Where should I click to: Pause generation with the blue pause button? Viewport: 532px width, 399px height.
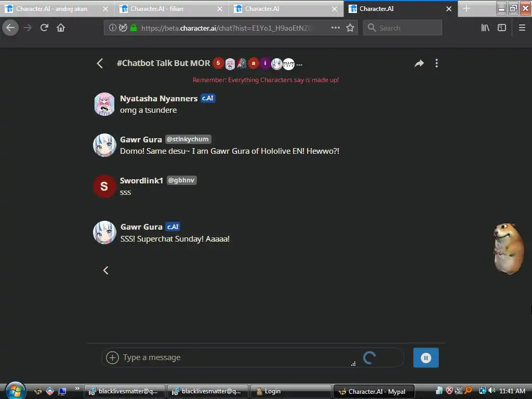point(426,357)
